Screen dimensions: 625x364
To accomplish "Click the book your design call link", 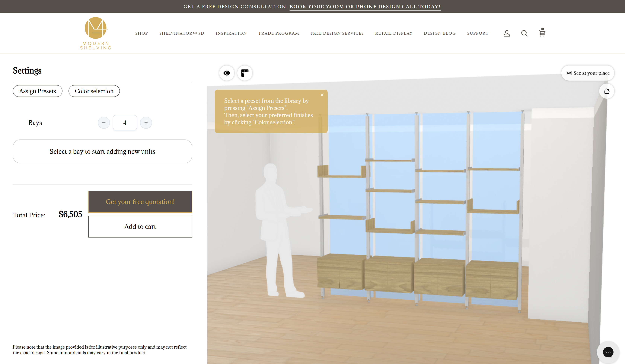I will pos(365,7).
